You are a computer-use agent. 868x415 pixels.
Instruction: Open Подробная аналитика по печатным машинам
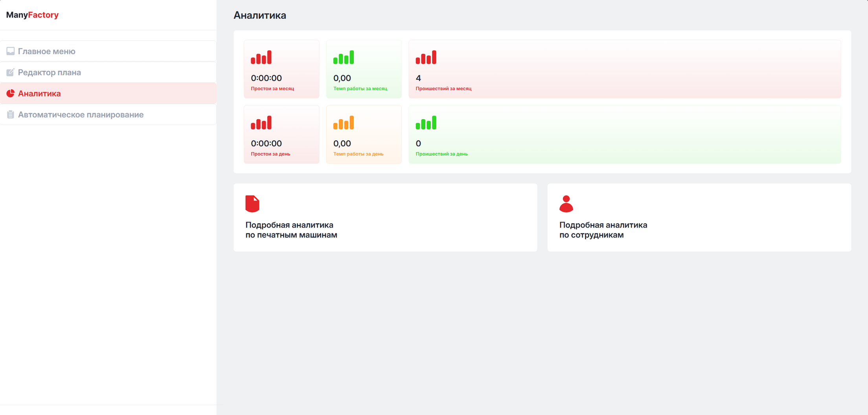(385, 217)
